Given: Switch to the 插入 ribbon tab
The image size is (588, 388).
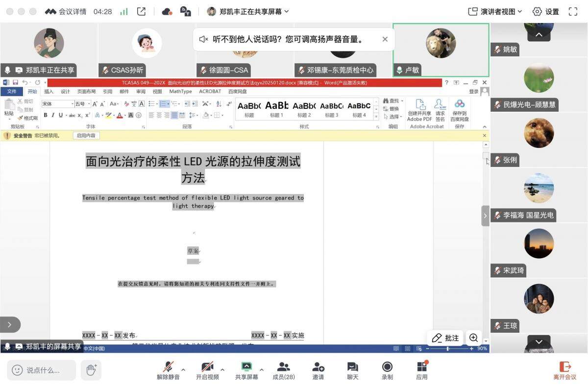Looking at the screenshot, I should 49,91.
